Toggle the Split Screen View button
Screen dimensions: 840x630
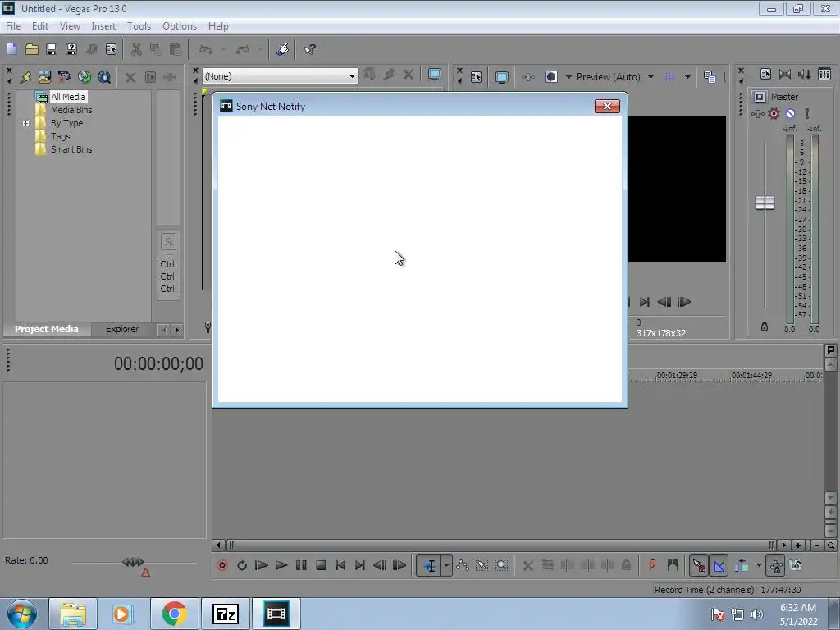[x=550, y=77]
